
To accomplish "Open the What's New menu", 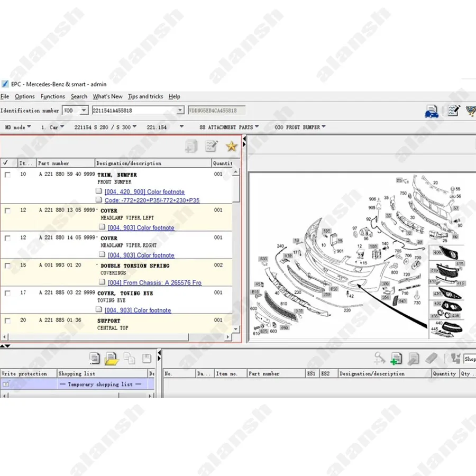I will (x=107, y=97).
